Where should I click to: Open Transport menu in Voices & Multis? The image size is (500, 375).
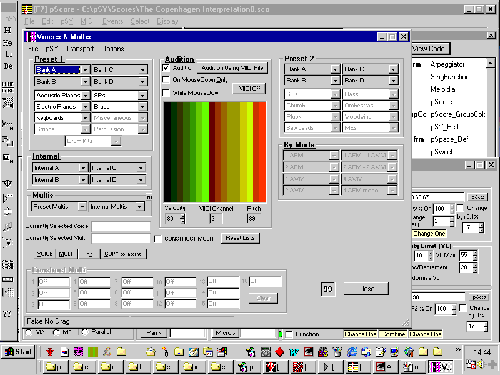click(80, 49)
